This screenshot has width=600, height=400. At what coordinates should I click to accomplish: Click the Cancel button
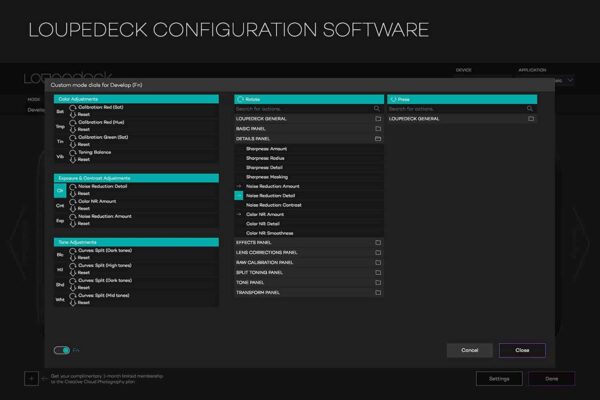click(469, 350)
